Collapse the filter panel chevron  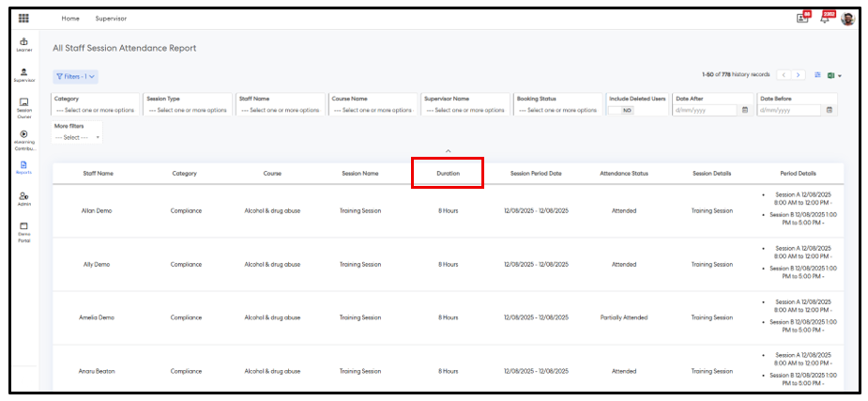click(x=449, y=150)
